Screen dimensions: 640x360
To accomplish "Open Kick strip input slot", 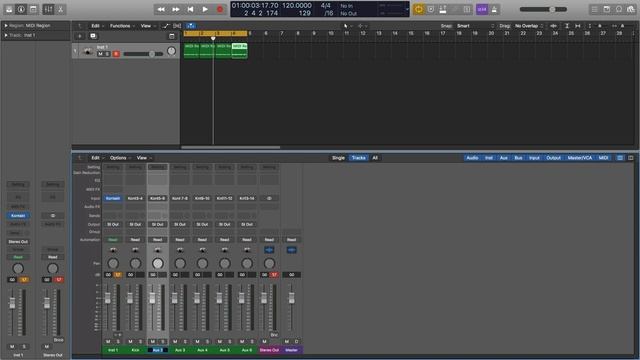I will [x=135, y=198].
